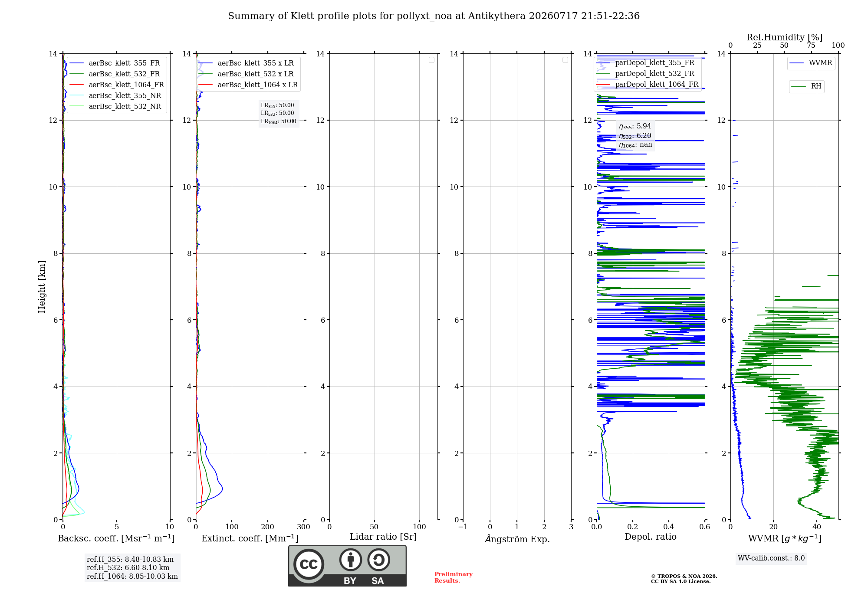Image resolution: width=868 pixels, height=590 pixels.
Task: Select the WVMR legend line marker
Action: pyautogui.click(x=796, y=63)
